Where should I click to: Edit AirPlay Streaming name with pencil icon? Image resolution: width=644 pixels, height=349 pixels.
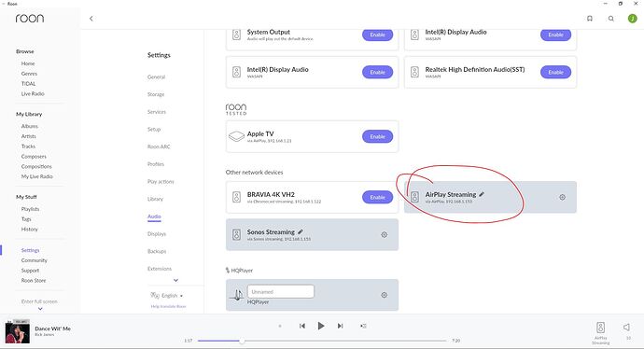click(482, 194)
